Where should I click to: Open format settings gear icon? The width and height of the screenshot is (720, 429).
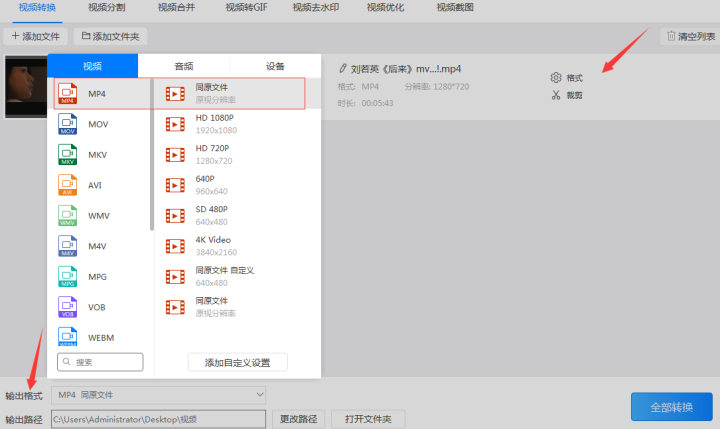point(556,78)
